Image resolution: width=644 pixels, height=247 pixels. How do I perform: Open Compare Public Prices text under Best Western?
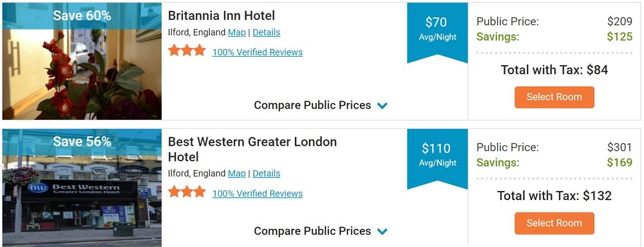[x=312, y=231]
